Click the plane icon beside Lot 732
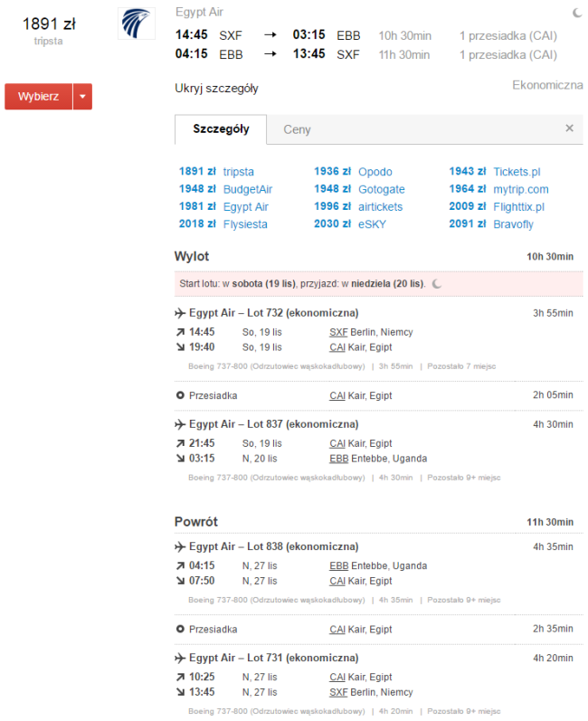The width and height of the screenshot is (588, 721). [x=180, y=314]
